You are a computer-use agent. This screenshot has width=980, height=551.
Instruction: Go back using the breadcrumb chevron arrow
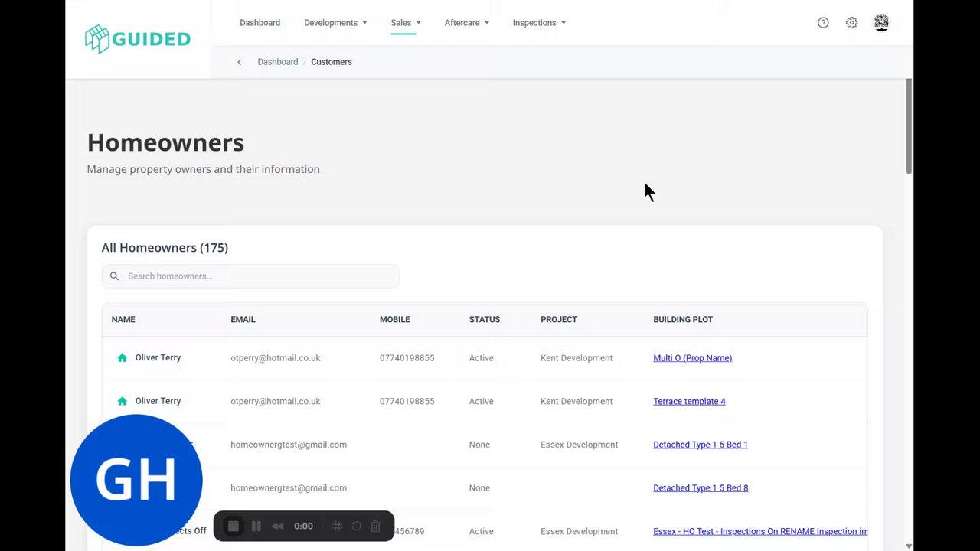(x=239, y=62)
